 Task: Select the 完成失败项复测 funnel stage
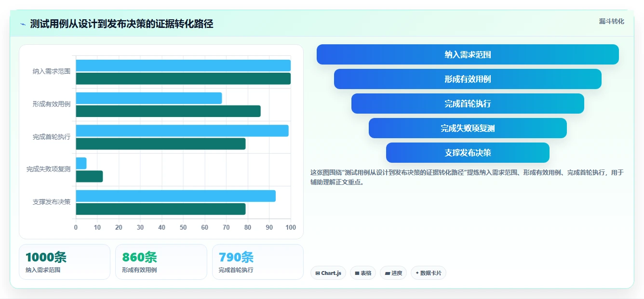(468, 128)
